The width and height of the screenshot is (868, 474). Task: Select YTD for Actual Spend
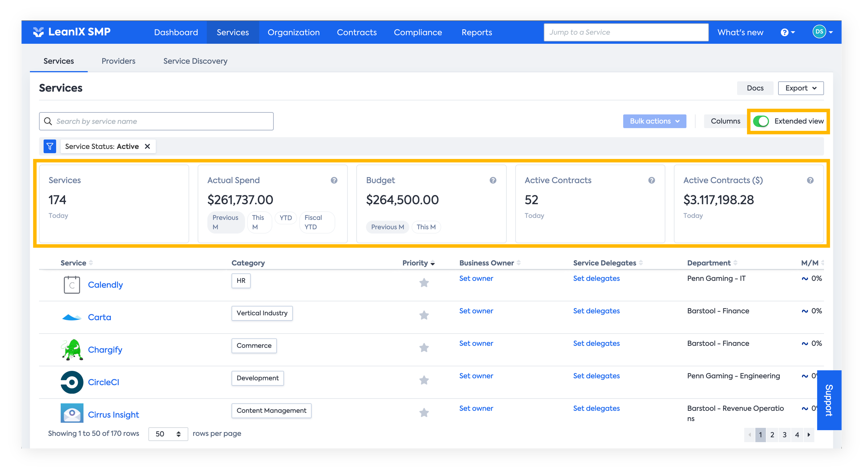286,218
